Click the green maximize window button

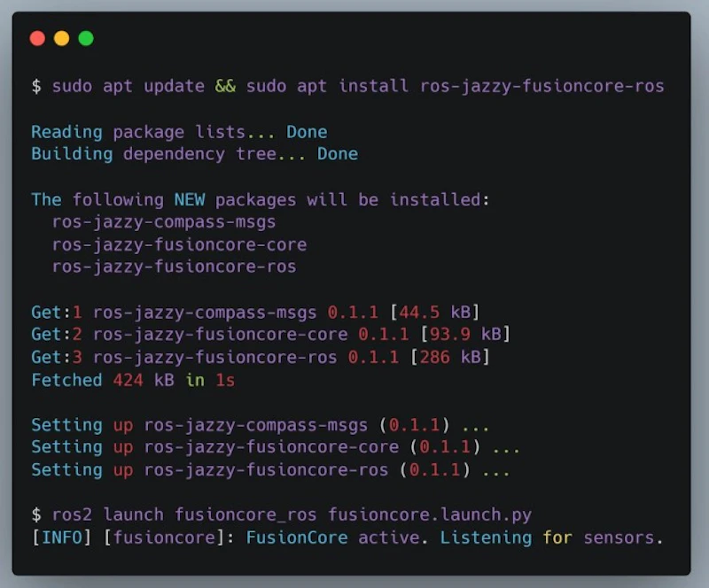[x=86, y=38]
